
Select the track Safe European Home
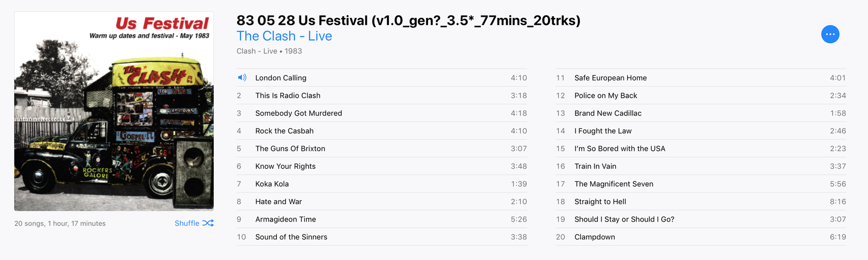coord(610,78)
